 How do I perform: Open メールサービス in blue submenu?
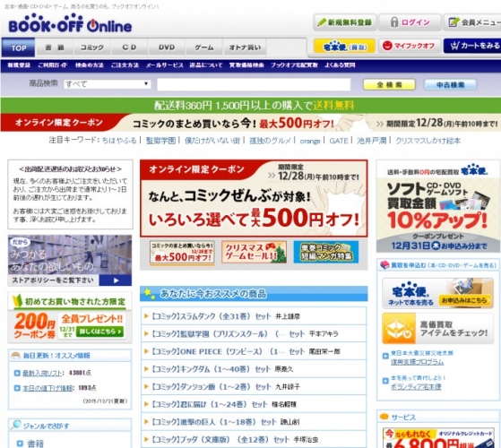coord(165,65)
